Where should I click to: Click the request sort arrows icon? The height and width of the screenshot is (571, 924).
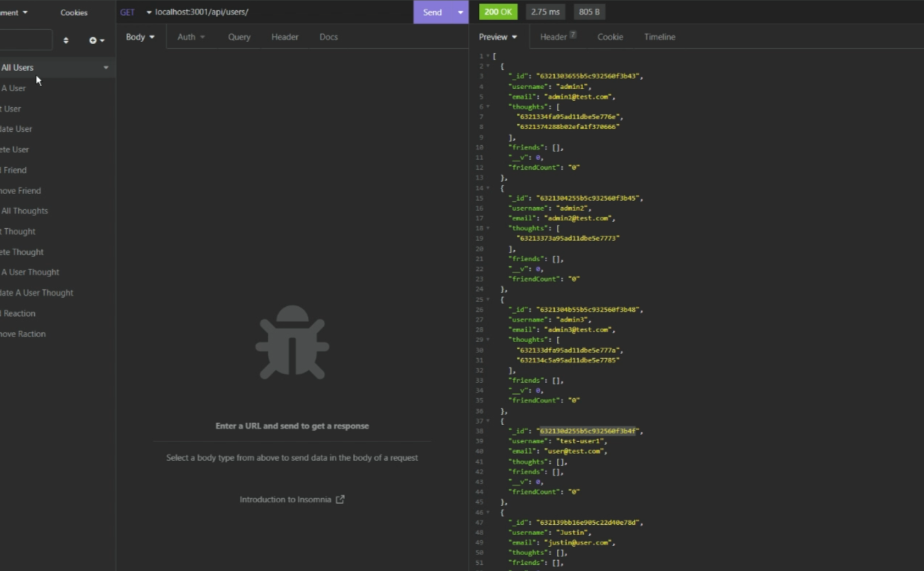click(x=66, y=40)
